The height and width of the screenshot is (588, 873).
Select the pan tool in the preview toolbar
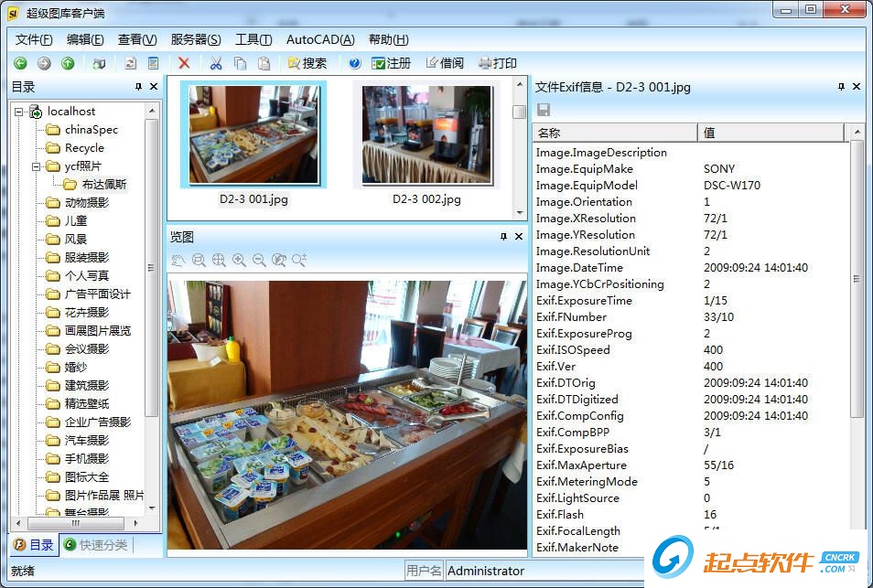pos(180,261)
